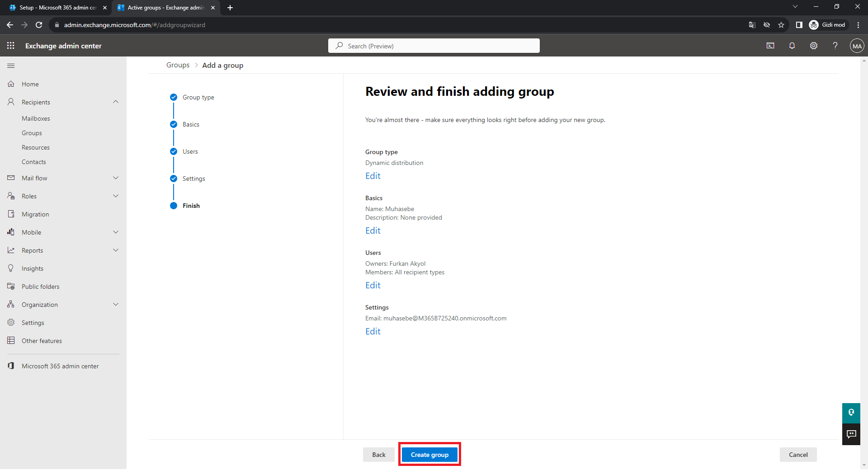This screenshot has height=470, width=868.
Task: Open Mailboxes in the sidebar
Action: tap(36, 118)
